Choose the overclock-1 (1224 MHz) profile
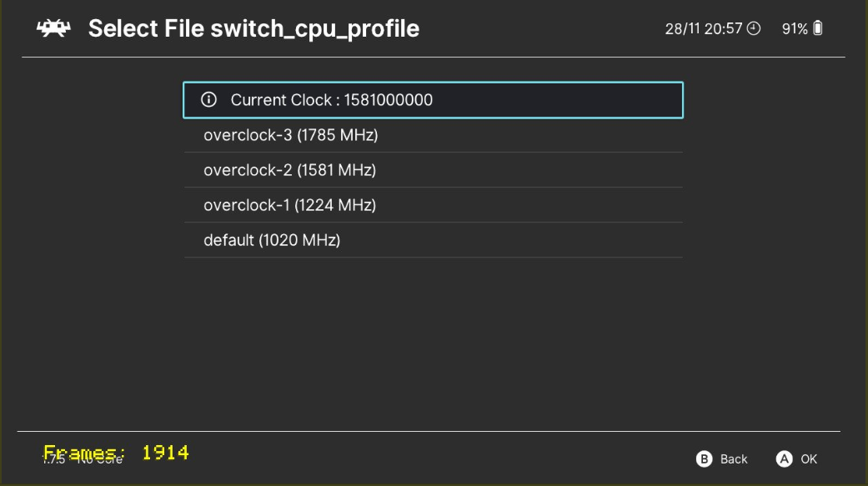Image resolution: width=868 pixels, height=486 pixels. click(434, 205)
